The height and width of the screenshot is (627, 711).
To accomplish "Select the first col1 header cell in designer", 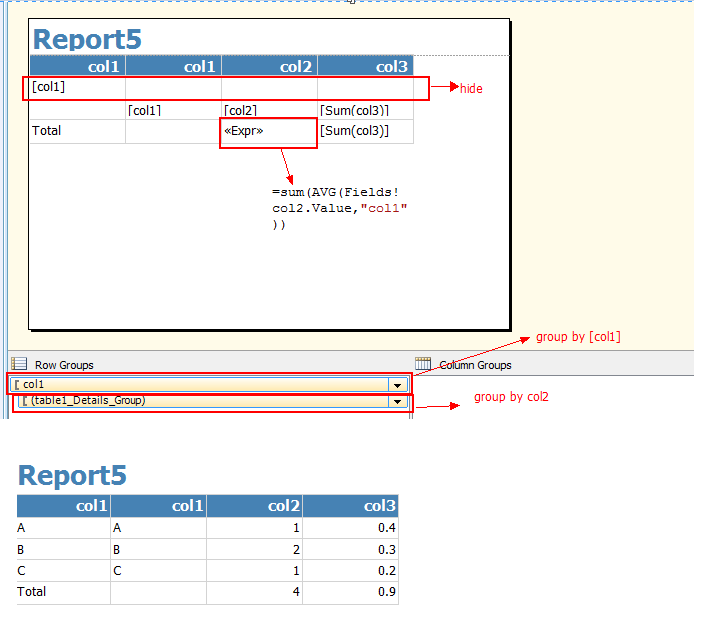I will click(x=78, y=66).
